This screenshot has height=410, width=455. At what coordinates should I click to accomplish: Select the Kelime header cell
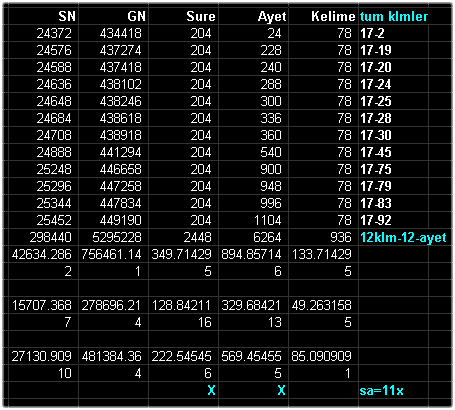tap(323, 16)
